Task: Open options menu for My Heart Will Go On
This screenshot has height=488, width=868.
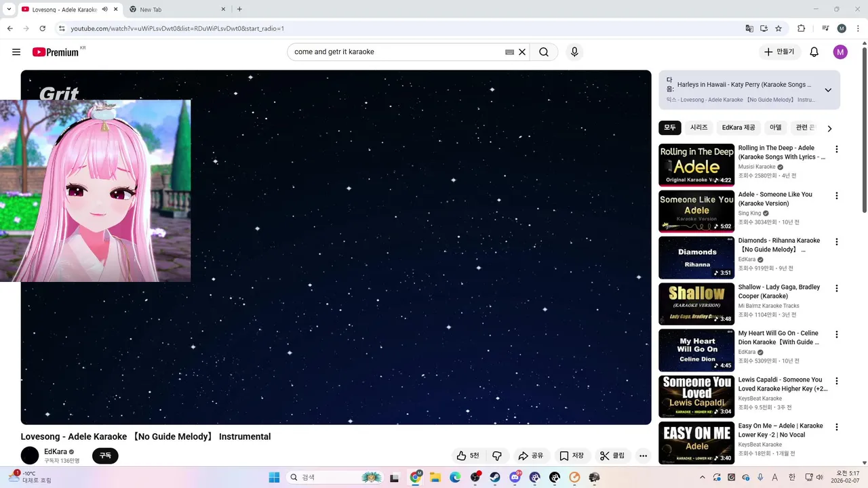Action: tap(836, 335)
